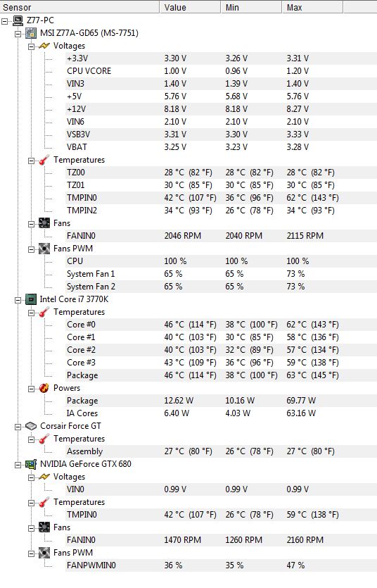
Task: Click the Z77-PC computer icon
Action: (18, 20)
